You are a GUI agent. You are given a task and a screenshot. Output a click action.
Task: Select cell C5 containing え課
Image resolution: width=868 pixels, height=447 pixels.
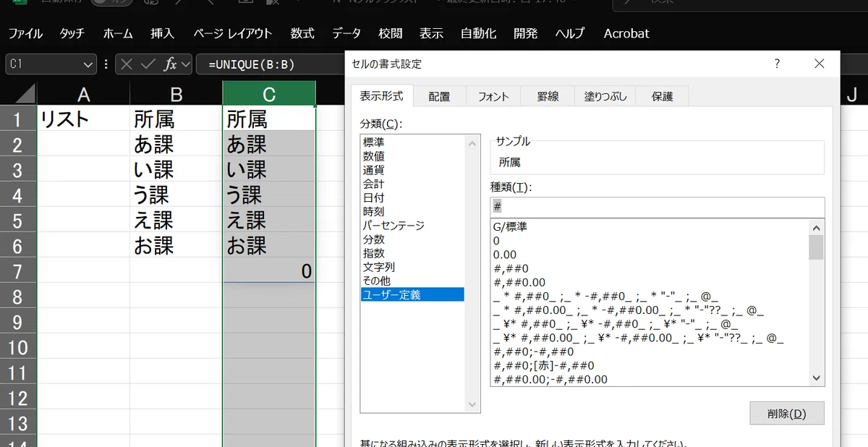tap(269, 220)
